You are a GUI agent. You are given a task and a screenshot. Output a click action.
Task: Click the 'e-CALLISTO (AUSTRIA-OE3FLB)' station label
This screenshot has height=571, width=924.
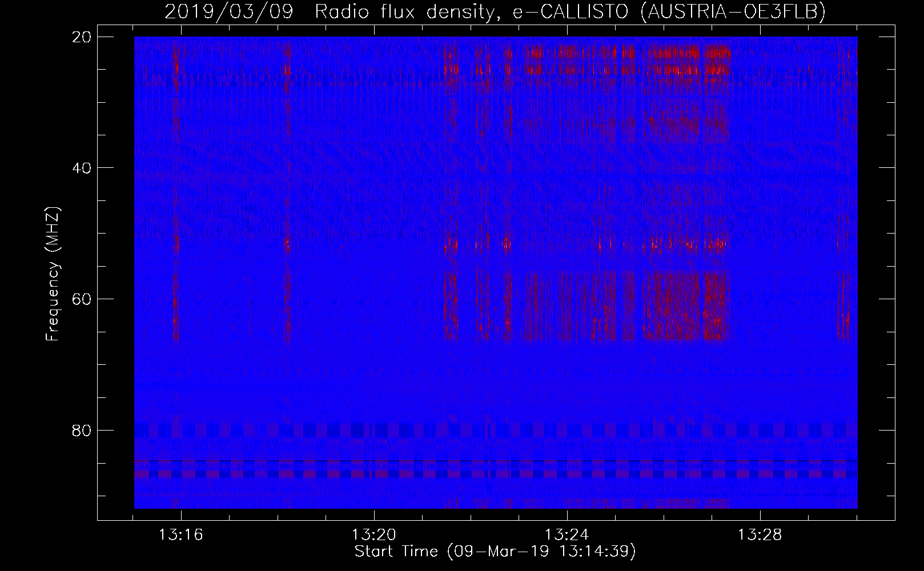(x=669, y=12)
